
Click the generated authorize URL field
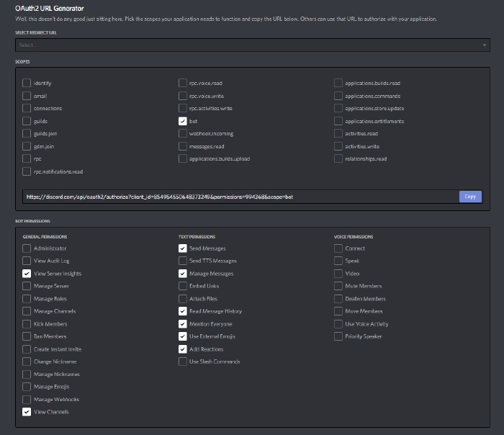pyautogui.click(x=240, y=197)
